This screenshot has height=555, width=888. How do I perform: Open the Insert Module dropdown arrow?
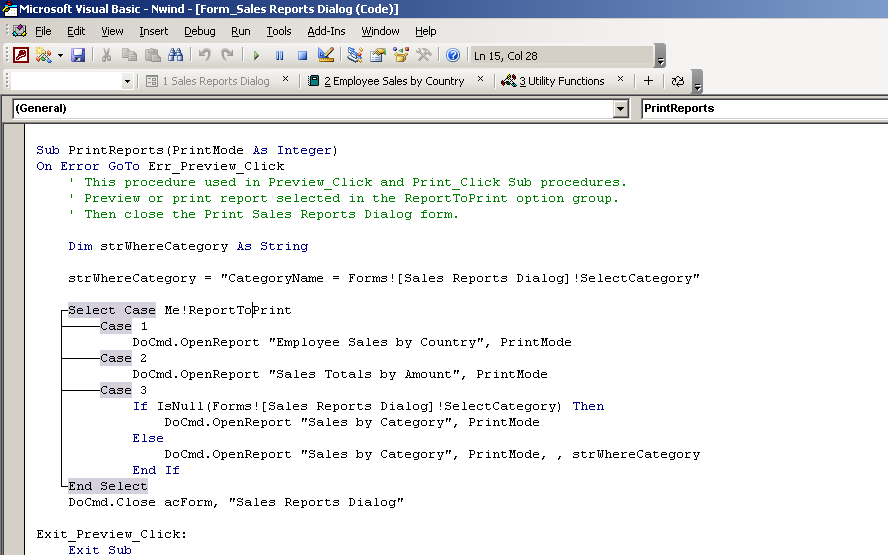tap(60, 56)
